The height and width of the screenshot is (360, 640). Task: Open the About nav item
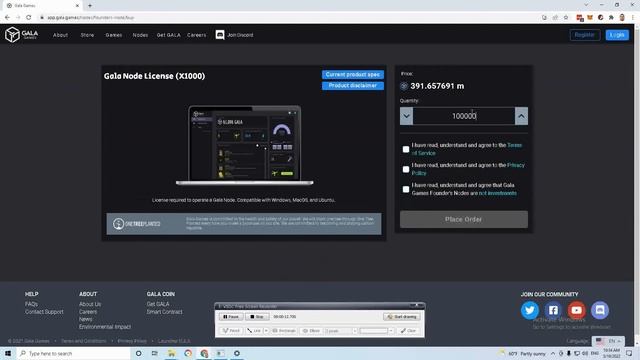60,35
